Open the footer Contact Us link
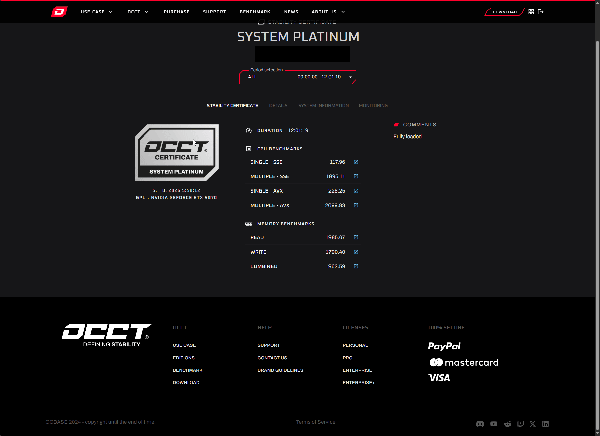The width and height of the screenshot is (600, 436). (272, 358)
